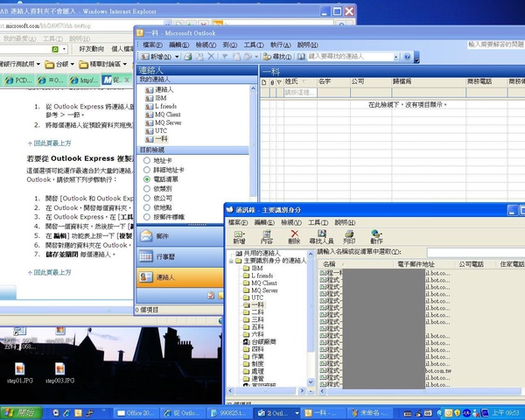Click the 尋找人員 find people icon
Image resolution: width=525 pixels, height=420 pixels.
click(321, 237)
